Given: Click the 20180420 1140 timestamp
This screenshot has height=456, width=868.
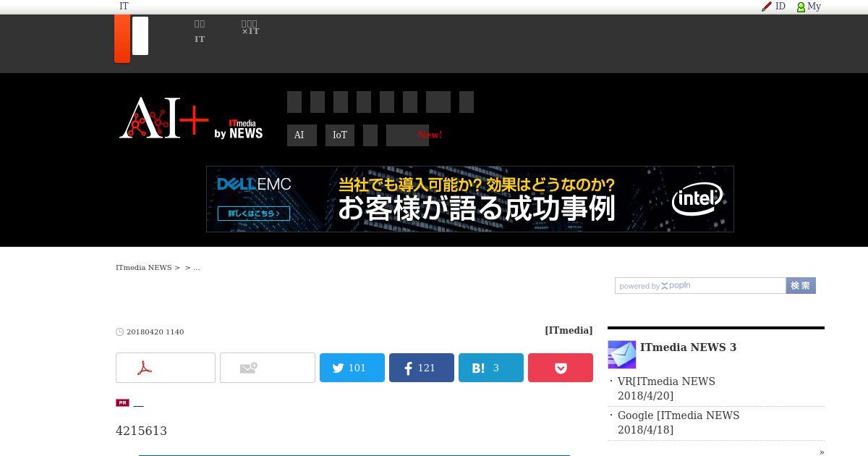Looking at the screenshot, I should point(155,332).
